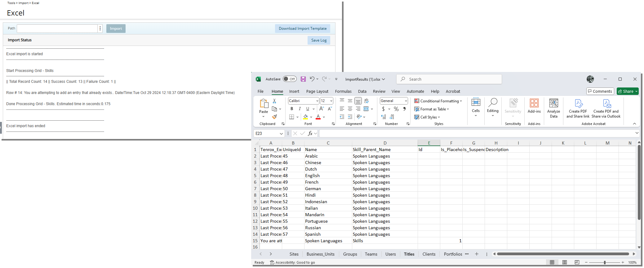
Task: Click the Undo arrow icon
Action: point(312,79)
